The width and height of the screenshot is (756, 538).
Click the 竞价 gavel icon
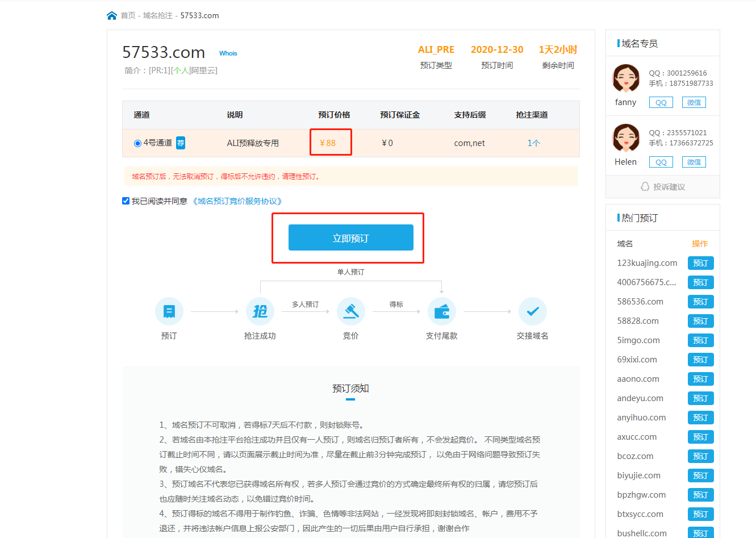351,311
